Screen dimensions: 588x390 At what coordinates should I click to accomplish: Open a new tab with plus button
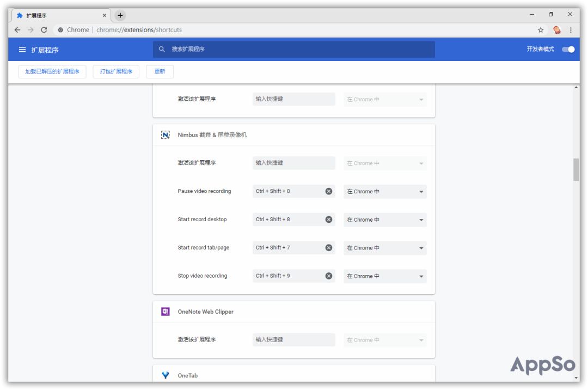tap(120, 15)
